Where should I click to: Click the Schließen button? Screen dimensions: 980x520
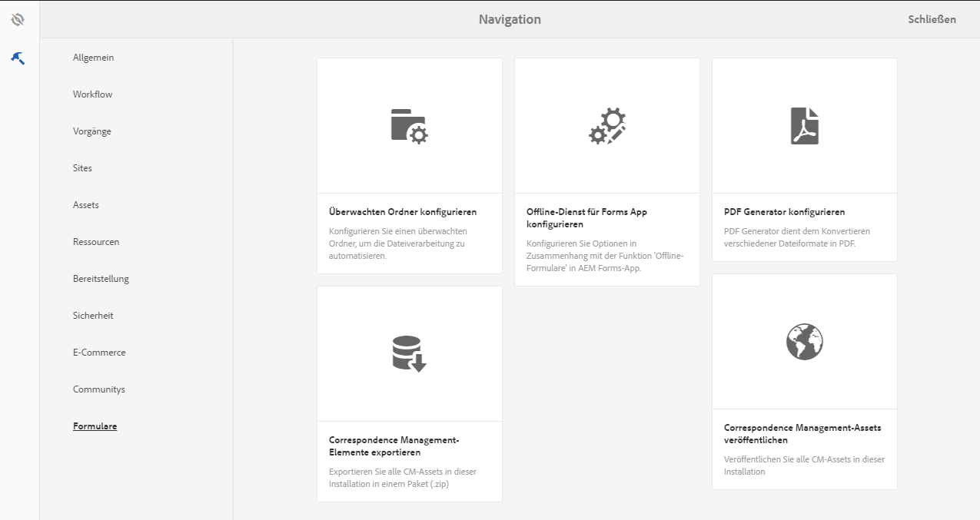point(932,19)
